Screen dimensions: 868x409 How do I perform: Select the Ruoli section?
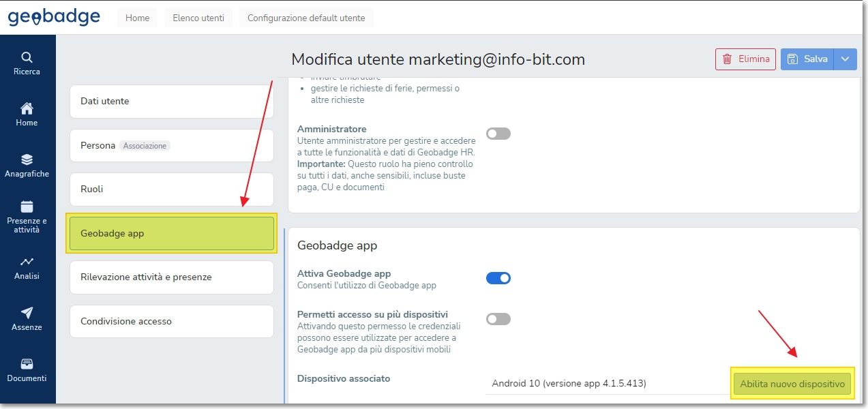pos(172,190)
